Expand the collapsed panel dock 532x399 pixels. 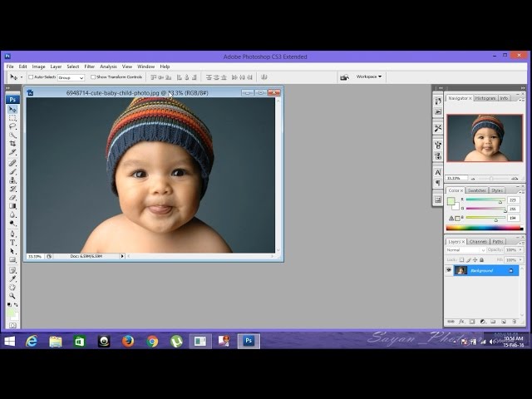coord(441,88)
